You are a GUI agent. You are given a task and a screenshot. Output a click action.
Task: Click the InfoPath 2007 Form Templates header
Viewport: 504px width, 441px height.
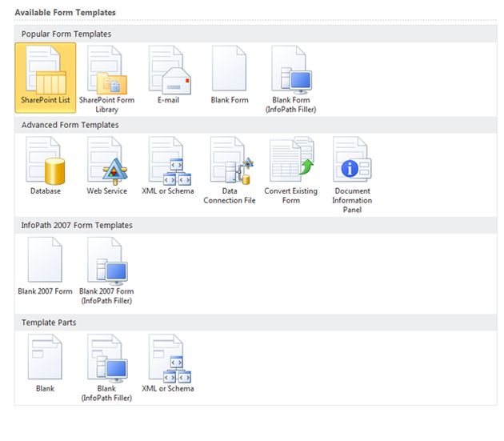255,225
